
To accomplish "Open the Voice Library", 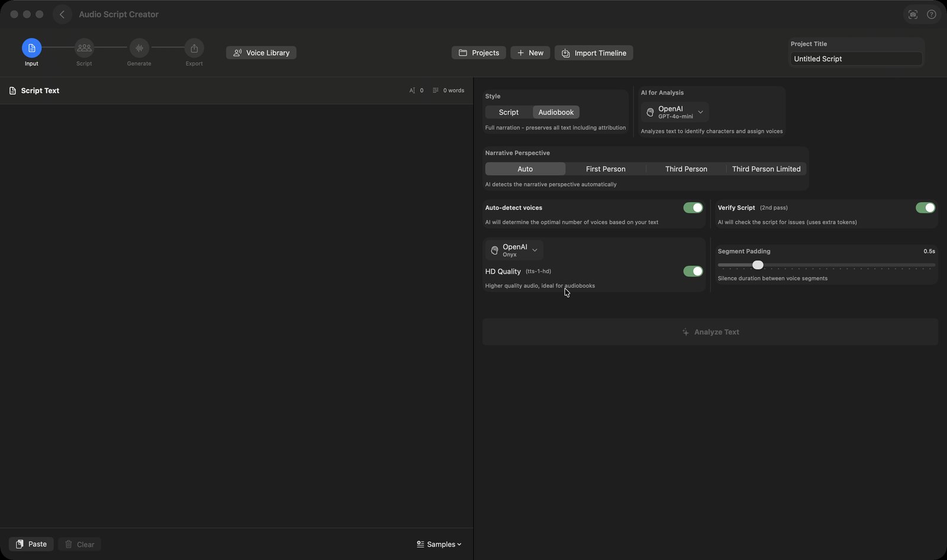I will [x=261, y=53].
